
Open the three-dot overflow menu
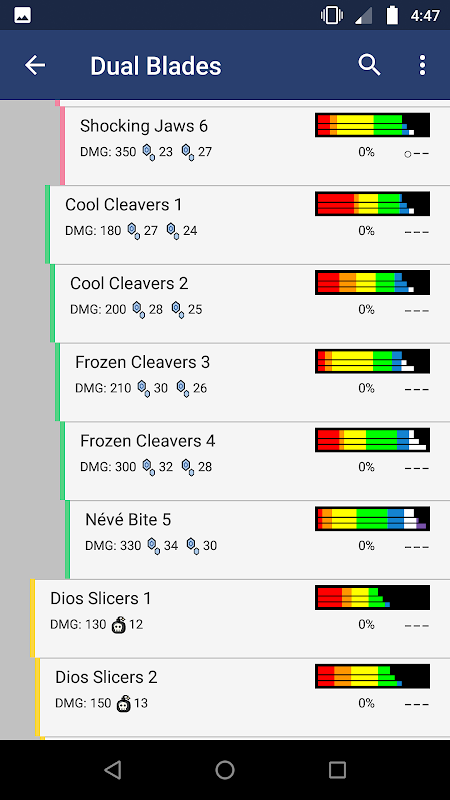[x=422, y=65]
